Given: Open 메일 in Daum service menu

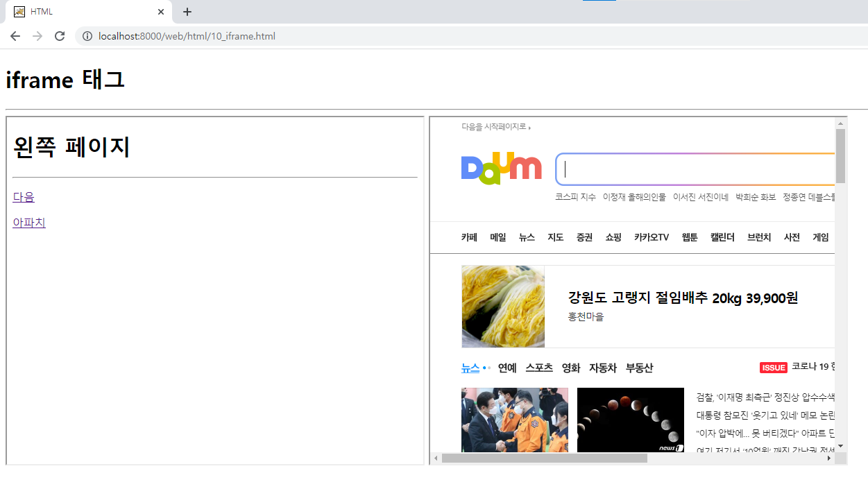Looking at the screenshot, I should 498,237.
